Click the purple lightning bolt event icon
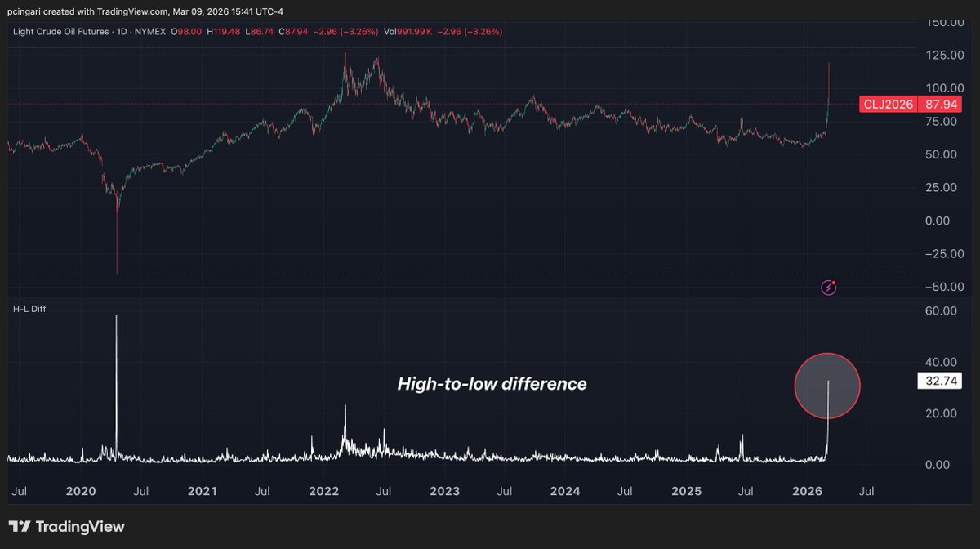The height and width of the screenshot is (549, 980). (x=828, y=287)
